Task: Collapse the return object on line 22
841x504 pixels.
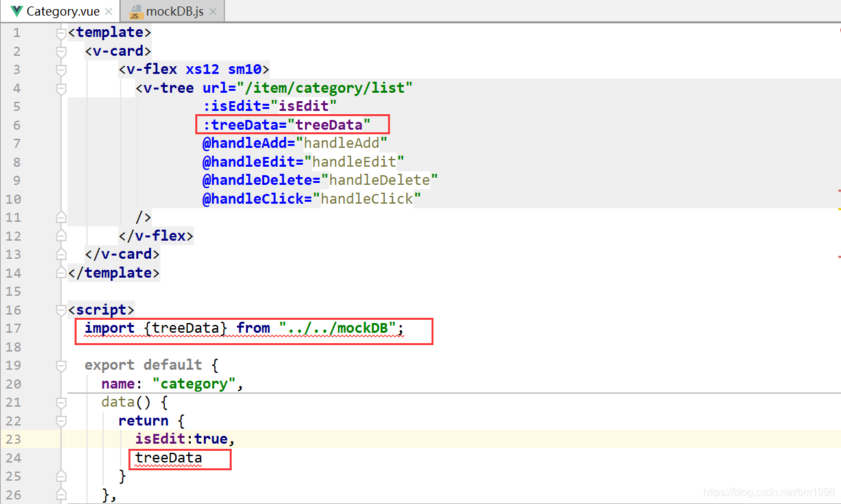Action: [x=61, y=420]
